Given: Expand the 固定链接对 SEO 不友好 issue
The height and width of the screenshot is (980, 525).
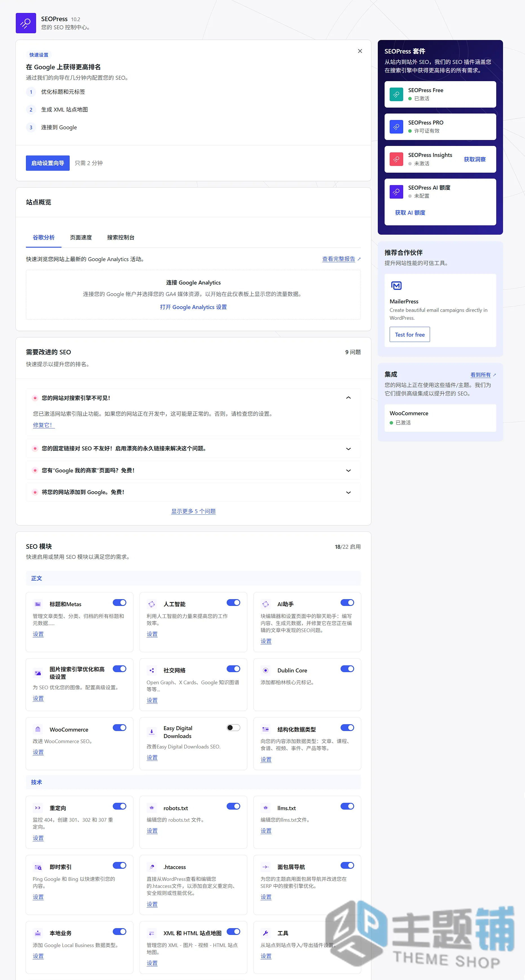Looking at the screenshot, I should coord(348,449).
